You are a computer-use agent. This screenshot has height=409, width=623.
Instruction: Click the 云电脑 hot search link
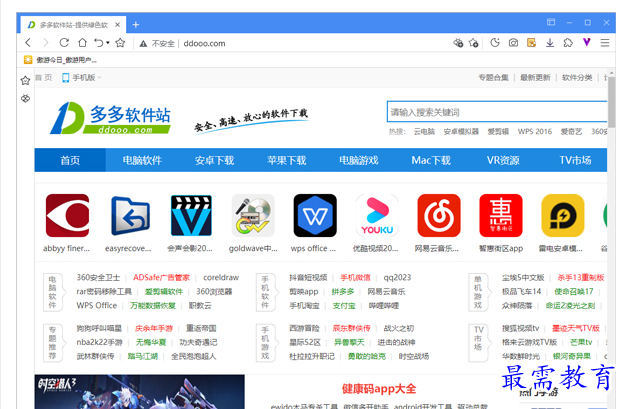[x=424, y=132]
